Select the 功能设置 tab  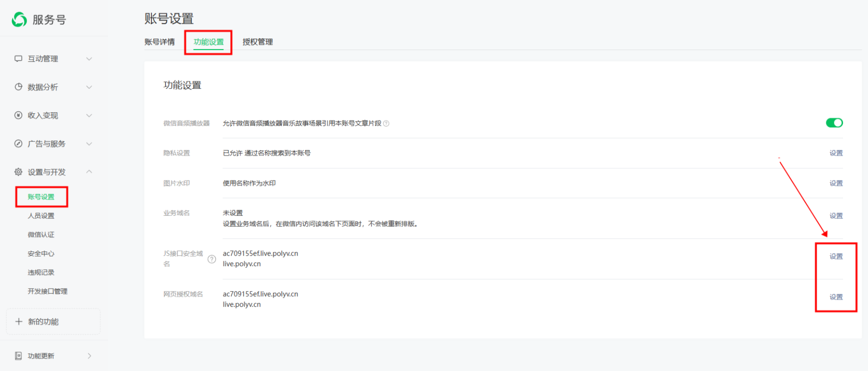click(x=209, y=42)
